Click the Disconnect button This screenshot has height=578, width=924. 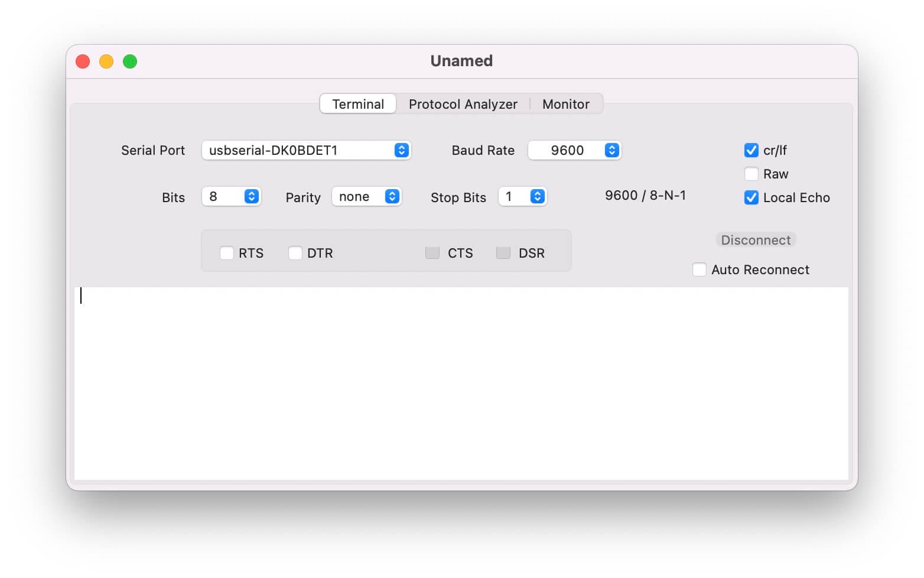click(756, 239)
